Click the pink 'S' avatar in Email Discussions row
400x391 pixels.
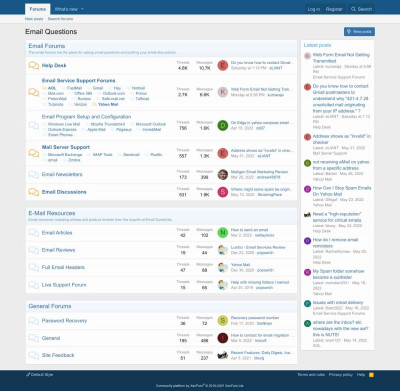[223, 192]
